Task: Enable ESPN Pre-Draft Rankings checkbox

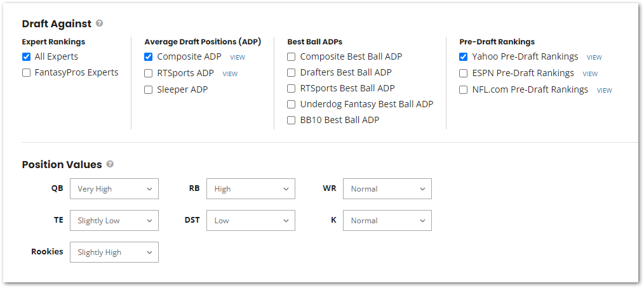Action: click(x=464, y=73)
